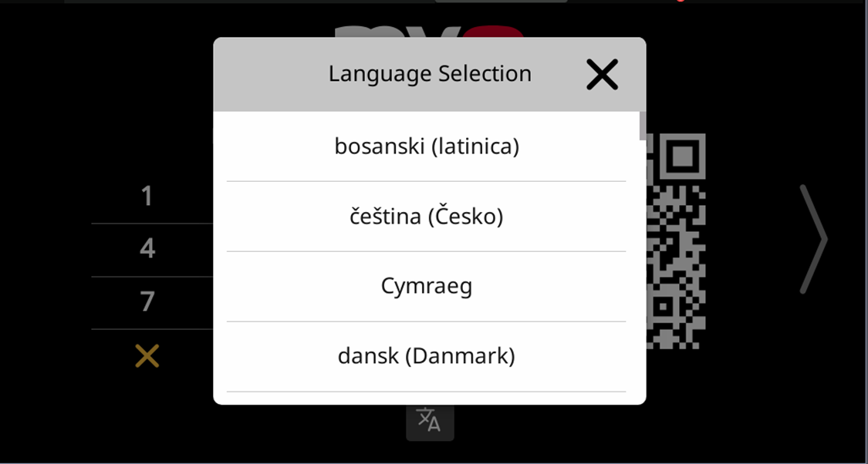Screen dimensions: 868x464
Task: Click the red indicator at top edge
Action: pyautogui.click(x=680, y=1)
